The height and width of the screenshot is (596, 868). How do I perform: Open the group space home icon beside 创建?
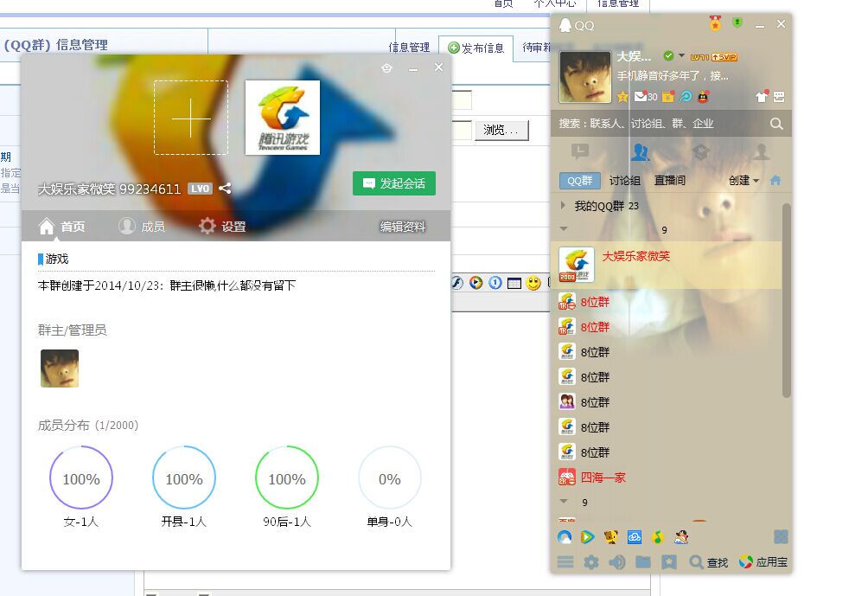click(x=775, y=181)
